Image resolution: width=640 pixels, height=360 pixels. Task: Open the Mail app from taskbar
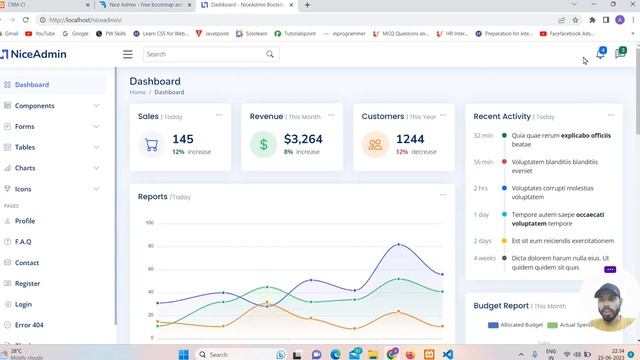[x=354, y=354]
